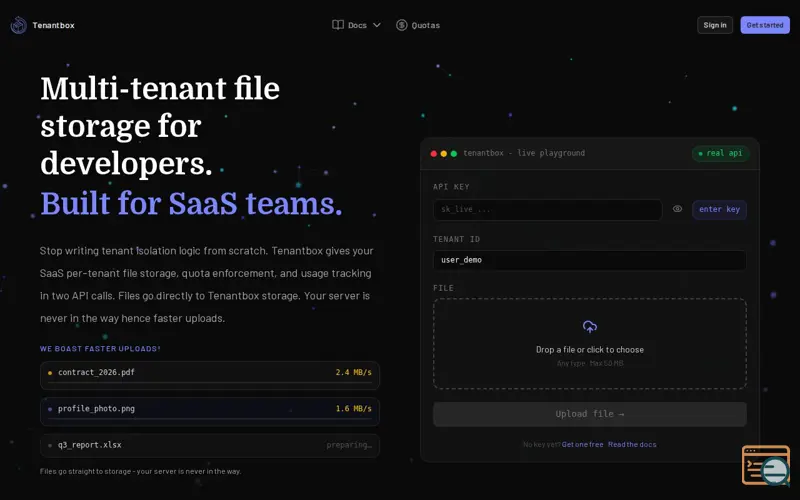Click the Drop a file or click to choose area

(590, 344)
